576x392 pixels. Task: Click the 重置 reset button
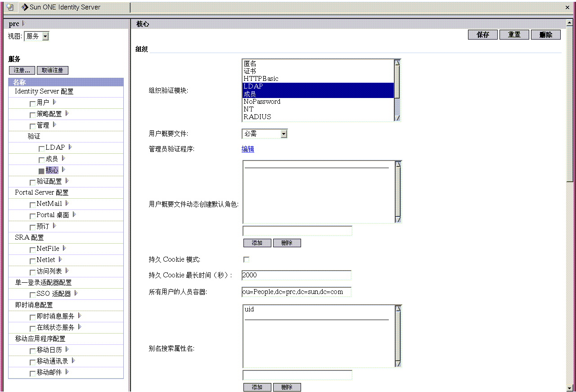tap(514, 35)
